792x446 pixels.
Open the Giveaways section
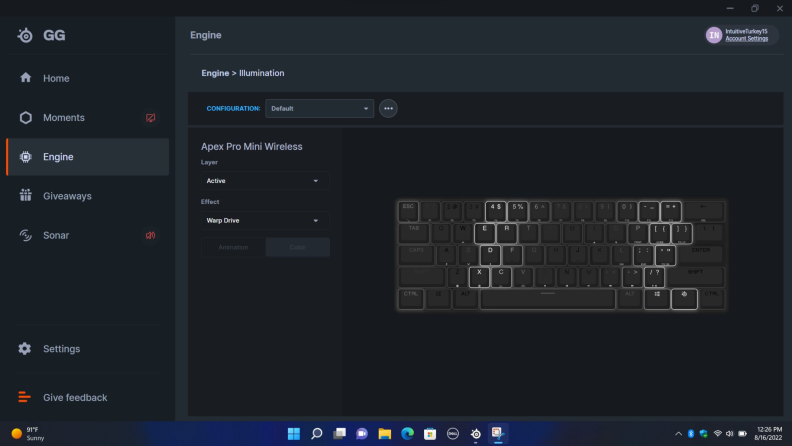point(87,196)
